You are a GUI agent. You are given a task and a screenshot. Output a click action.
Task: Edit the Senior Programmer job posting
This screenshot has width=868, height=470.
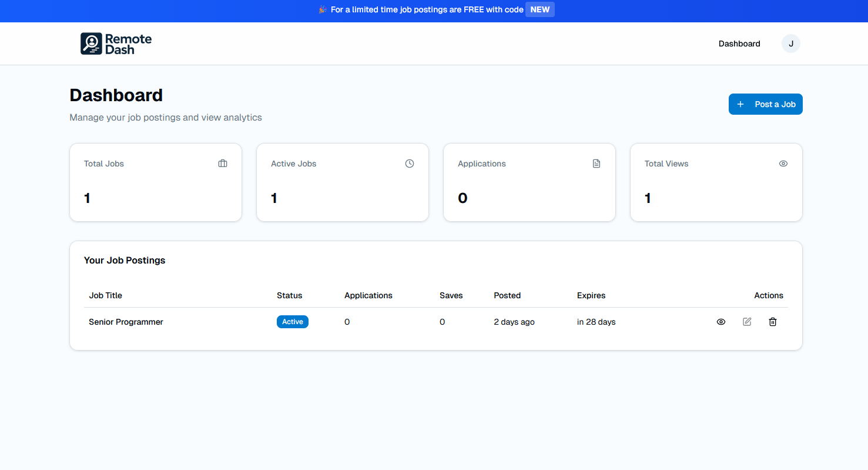tap(747, 322)
